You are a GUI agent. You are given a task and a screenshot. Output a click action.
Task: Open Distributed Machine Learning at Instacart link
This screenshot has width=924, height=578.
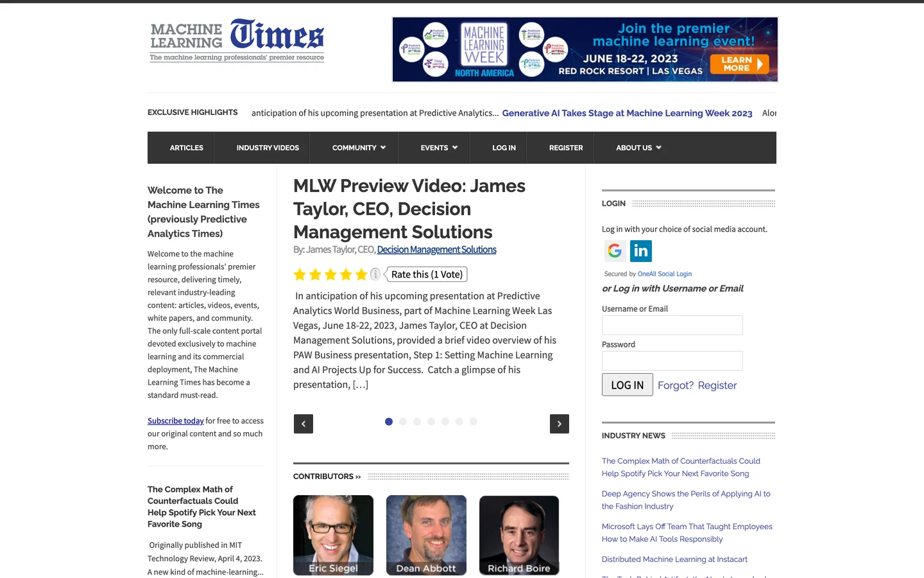pyautogui.click(x=674, y=559)
